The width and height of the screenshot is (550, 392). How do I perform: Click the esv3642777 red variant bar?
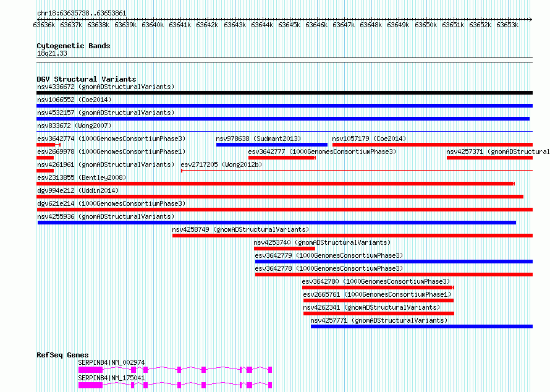pos(282,158)
